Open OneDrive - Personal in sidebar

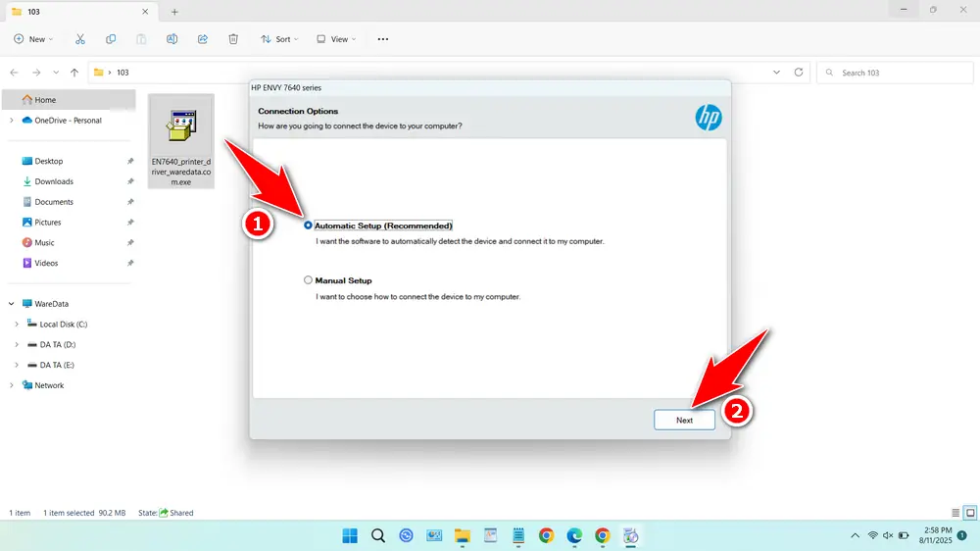(68, 120)
